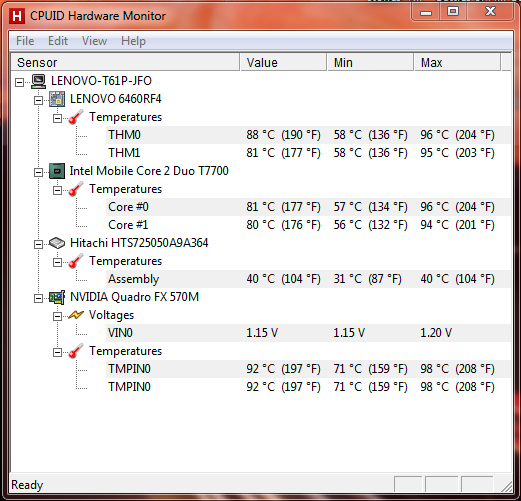Image resolution: width=521 pixels, height=501 pixels.
Task: Select the LENOVO 6460RF4 label
Action: (116, 99)
